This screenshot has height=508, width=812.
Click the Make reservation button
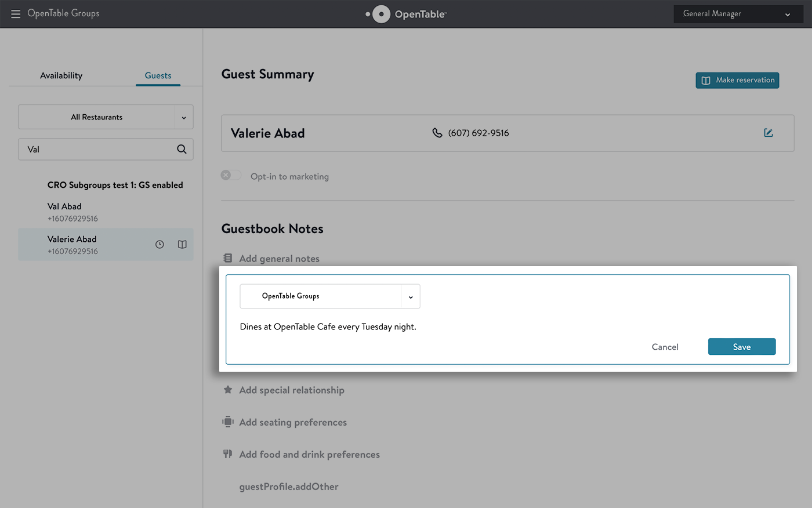pyautogui.click(x=737, y=80)
